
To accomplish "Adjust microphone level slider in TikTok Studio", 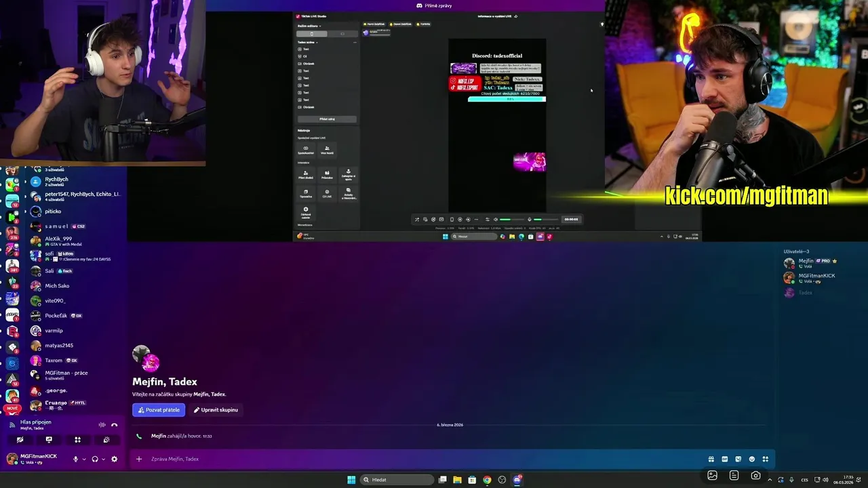I will click(x=547, y=220).
